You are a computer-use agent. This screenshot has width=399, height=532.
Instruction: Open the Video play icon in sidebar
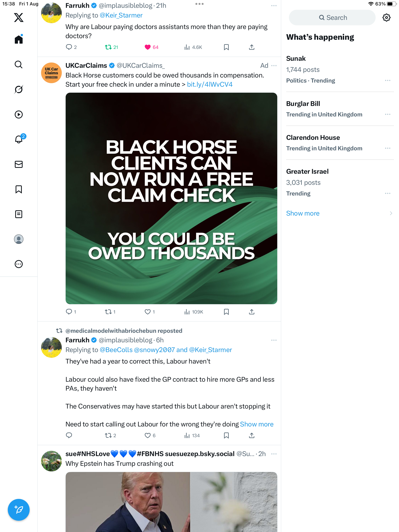tap(19, 115)
